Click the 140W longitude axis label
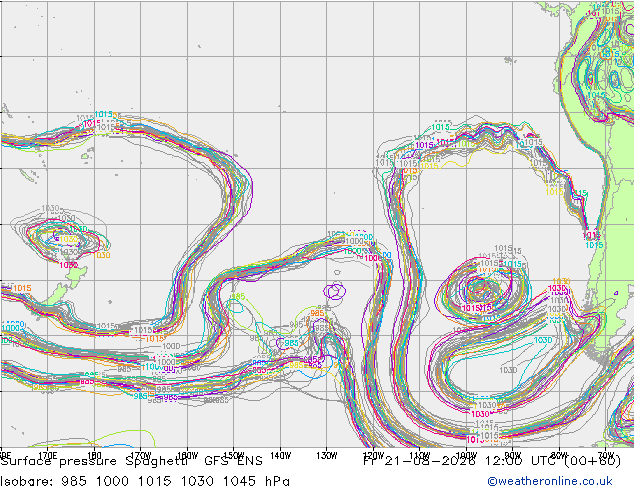 pyautogui.click(x=280, y=456)
